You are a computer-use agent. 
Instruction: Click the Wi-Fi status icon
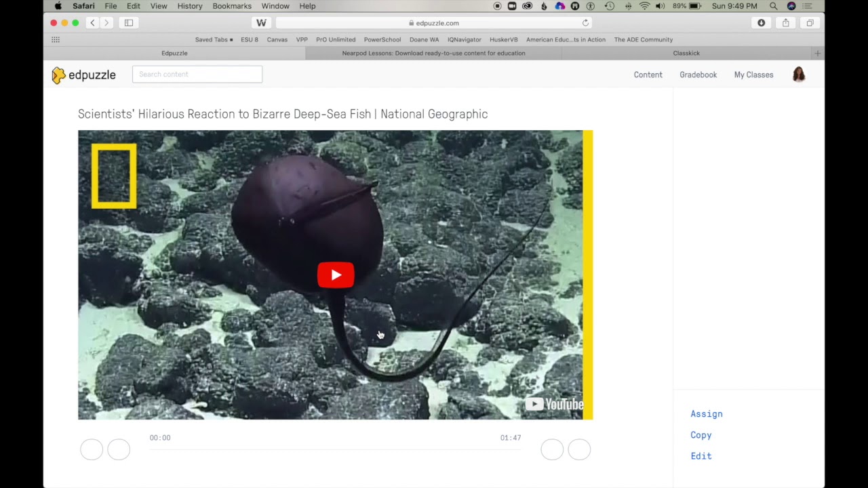pyautogui.click(x=644, y=6)
